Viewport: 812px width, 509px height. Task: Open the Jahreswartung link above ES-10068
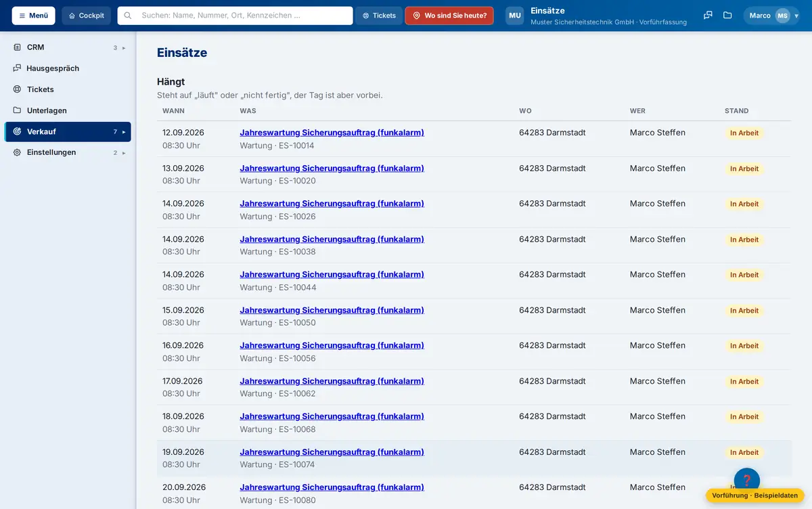click(332, 417)
